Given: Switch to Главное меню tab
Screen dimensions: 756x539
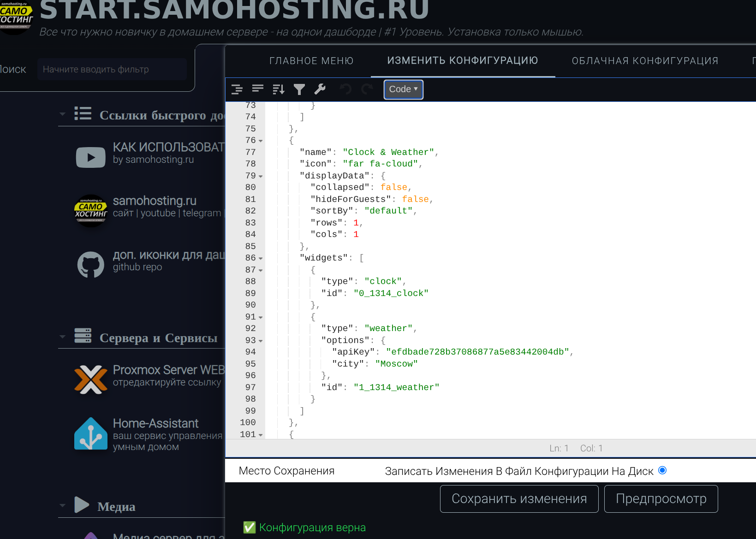Looking at the screenshot, I should point(311,61).
